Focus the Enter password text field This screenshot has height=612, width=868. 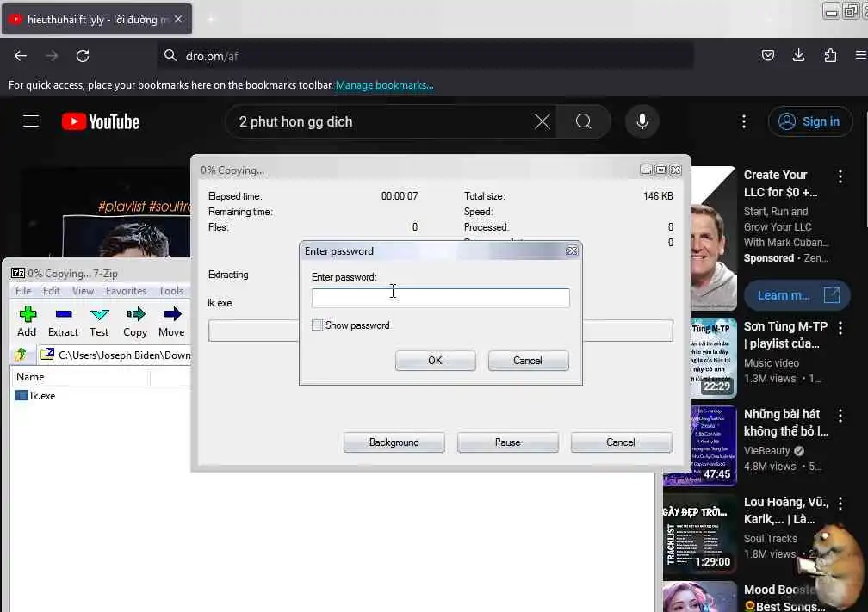click(440, 298)
